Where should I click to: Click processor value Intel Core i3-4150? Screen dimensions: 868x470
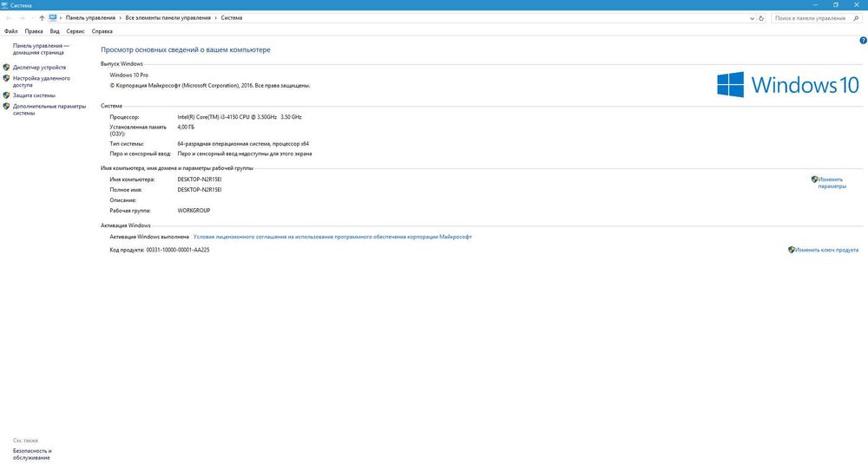click(x=240, y=117)
